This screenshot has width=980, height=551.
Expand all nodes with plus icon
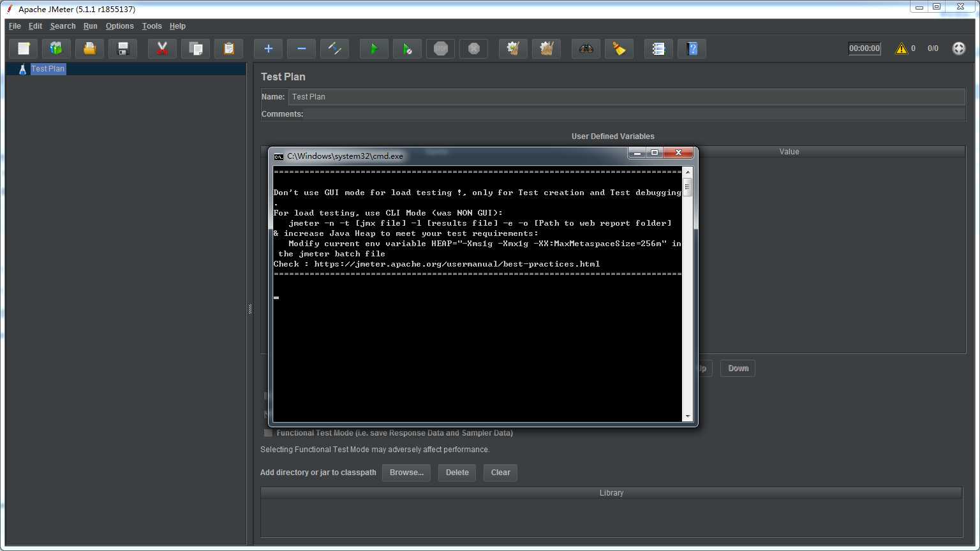269,48
